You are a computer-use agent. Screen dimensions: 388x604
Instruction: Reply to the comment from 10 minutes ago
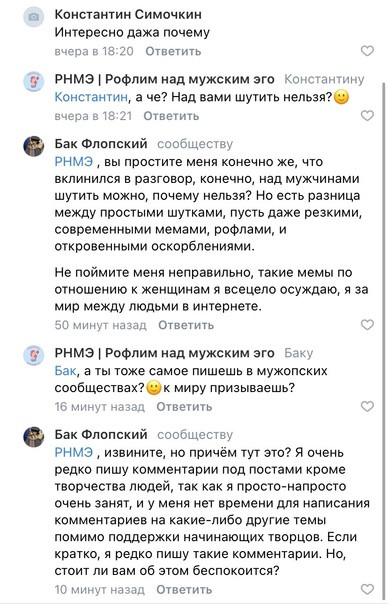[x=184, y=589]
